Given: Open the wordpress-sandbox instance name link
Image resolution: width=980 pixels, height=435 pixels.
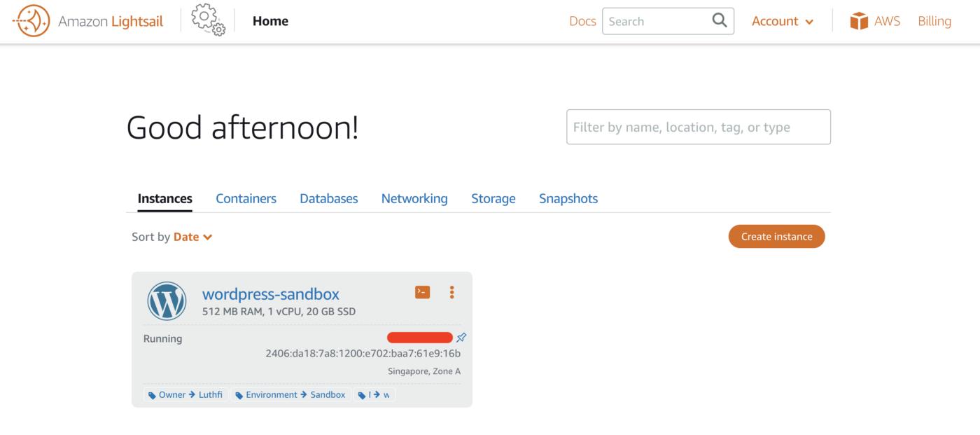Looking at the screenshot, I should [x=270, y=294].
